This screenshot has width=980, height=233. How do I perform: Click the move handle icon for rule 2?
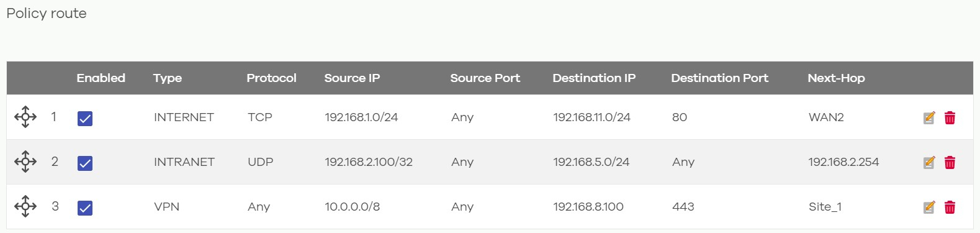[x=25, y=162]
